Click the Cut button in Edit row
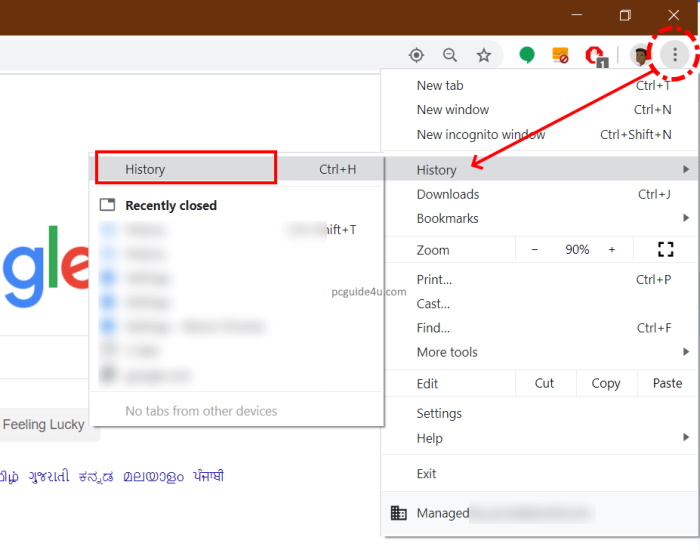Screen dimensions: 700x553 tap(544, 383)
